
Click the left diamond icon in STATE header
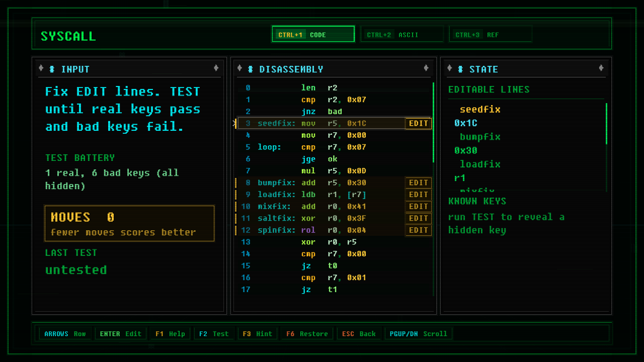pyautogui.click(x=450, y=68)
